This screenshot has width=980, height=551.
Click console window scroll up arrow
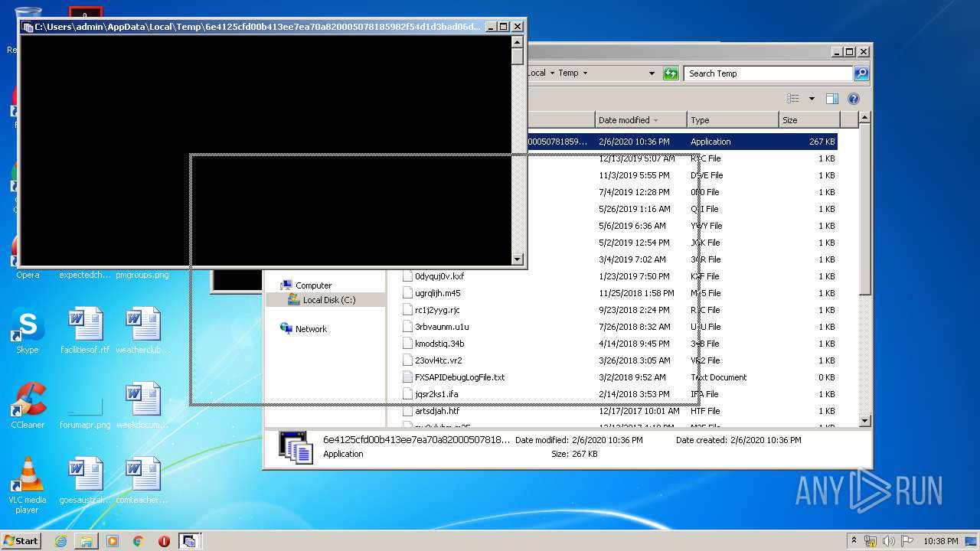(x=518, y=41)
